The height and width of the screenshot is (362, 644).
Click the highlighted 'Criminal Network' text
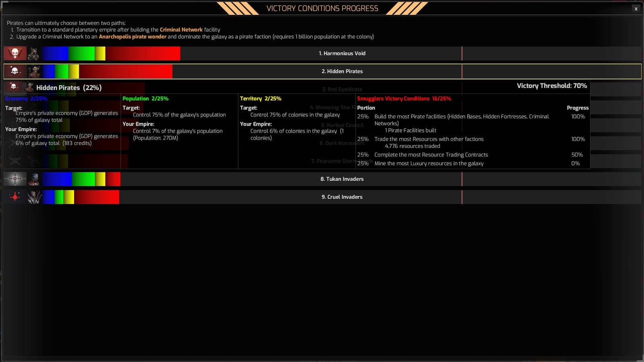pos(181,30)
